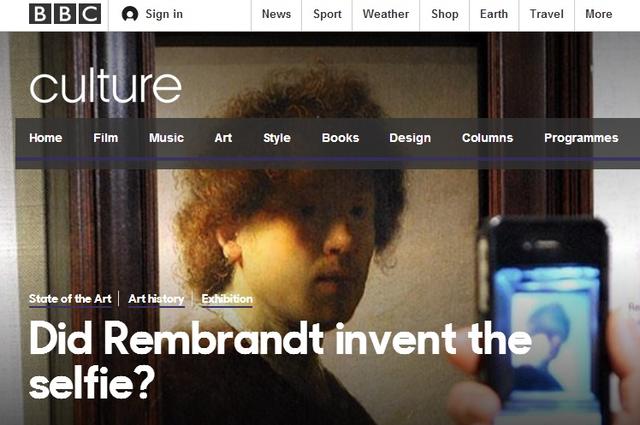Open the Sign in link

[x=164, y=14]
